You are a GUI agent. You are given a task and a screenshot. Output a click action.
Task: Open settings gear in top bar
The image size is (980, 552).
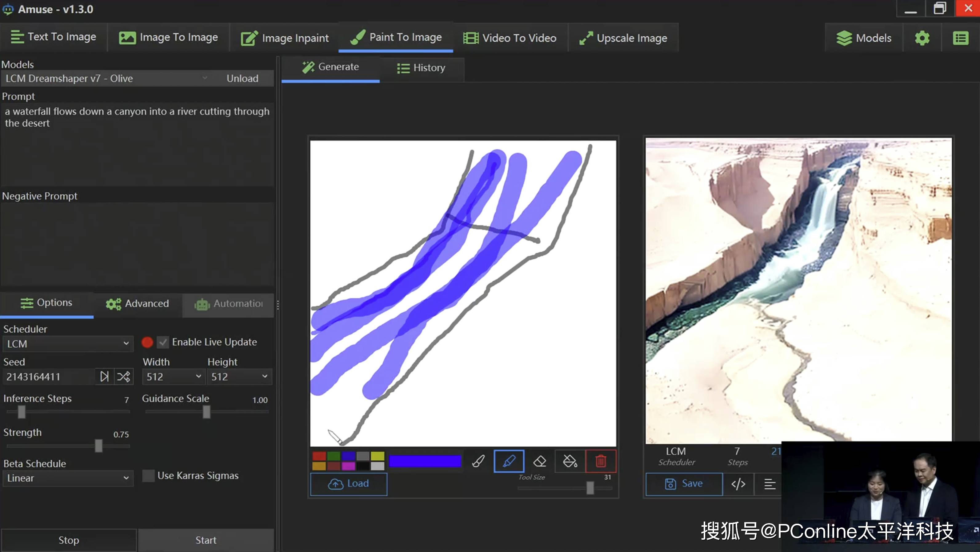click(922, 38)
